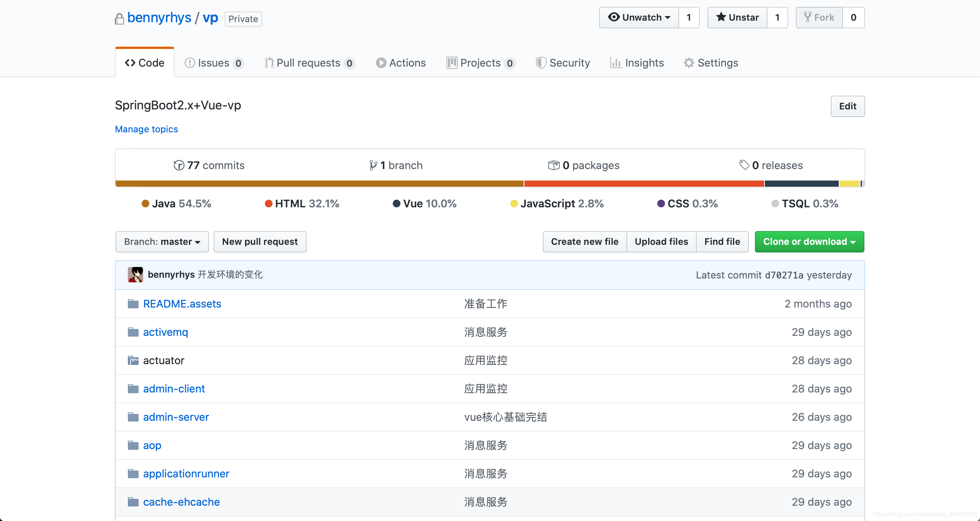
Task: Click Manage topics link
Action: 146,129
